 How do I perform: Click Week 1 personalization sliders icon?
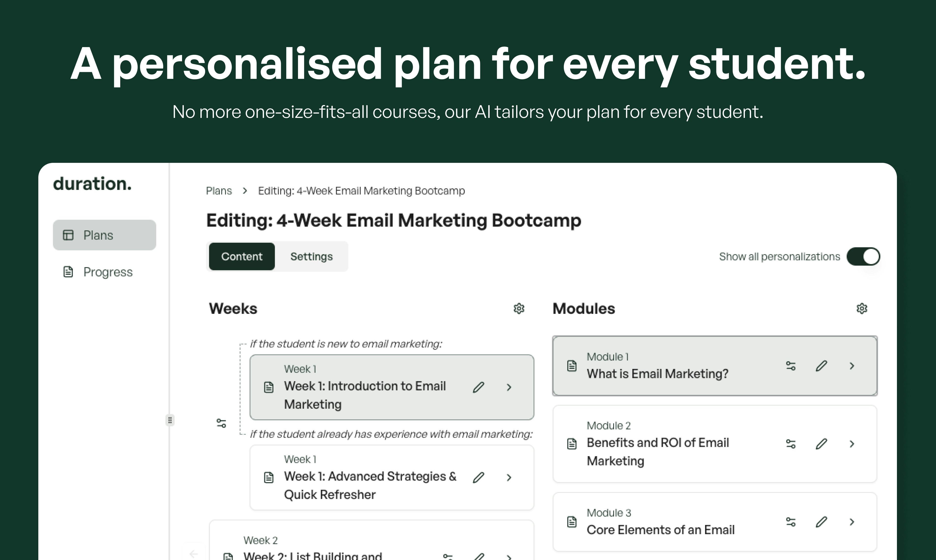point(222,423)
